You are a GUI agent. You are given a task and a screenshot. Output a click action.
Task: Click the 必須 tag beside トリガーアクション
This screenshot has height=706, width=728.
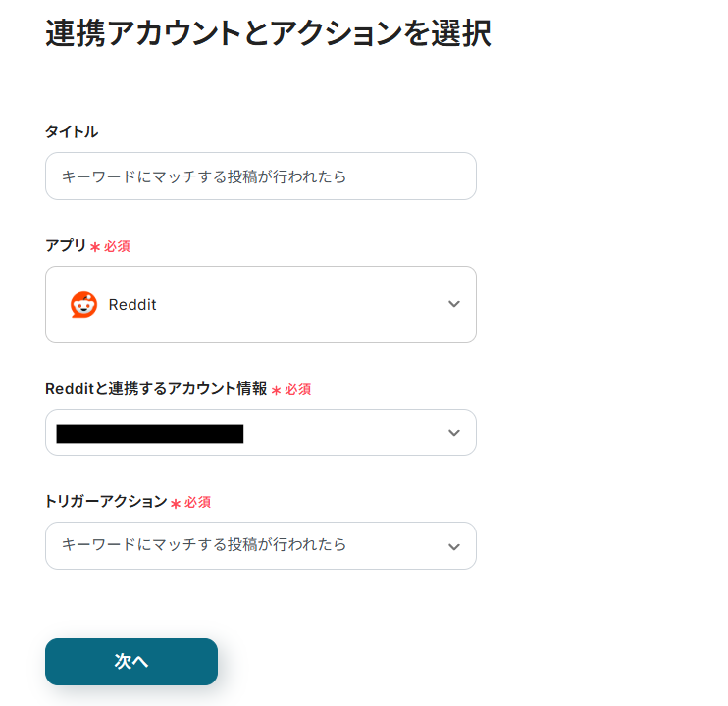pos(198,502)
